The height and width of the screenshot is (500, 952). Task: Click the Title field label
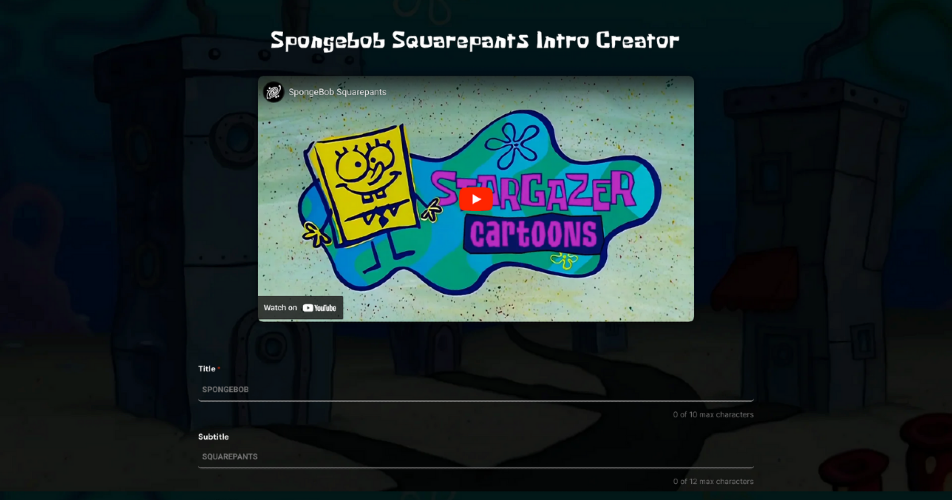pos(206,368)
